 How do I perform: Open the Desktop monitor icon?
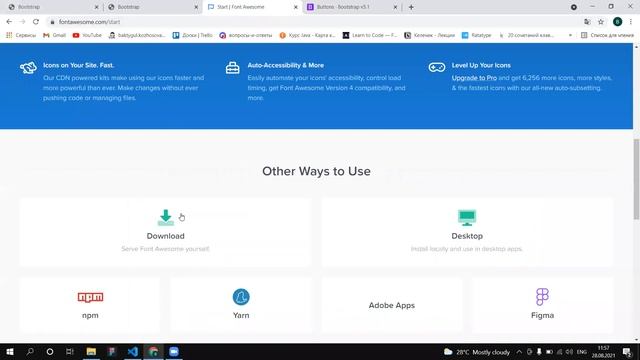[467, 218]
